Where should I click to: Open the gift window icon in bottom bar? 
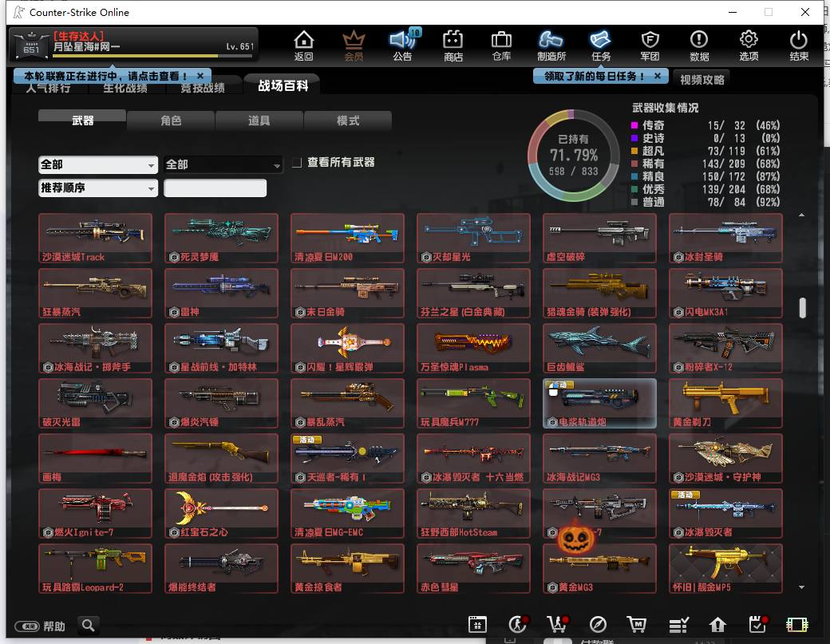(477, 625)
